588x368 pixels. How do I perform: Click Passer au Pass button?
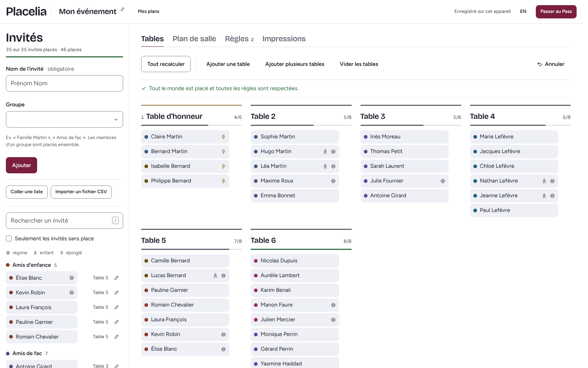pos(556,11)
